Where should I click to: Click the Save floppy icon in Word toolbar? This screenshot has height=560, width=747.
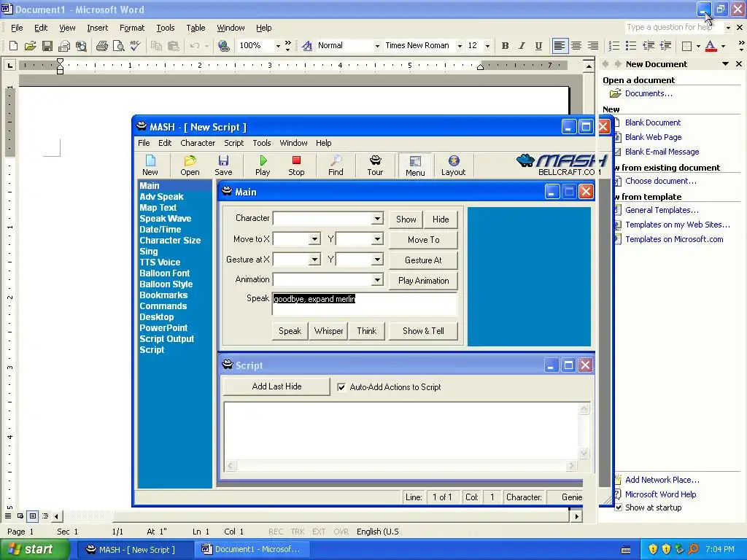pos(47,46)
